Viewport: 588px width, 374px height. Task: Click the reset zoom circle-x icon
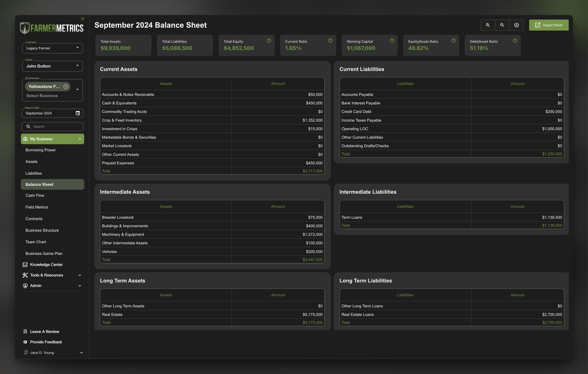[517, 25]
